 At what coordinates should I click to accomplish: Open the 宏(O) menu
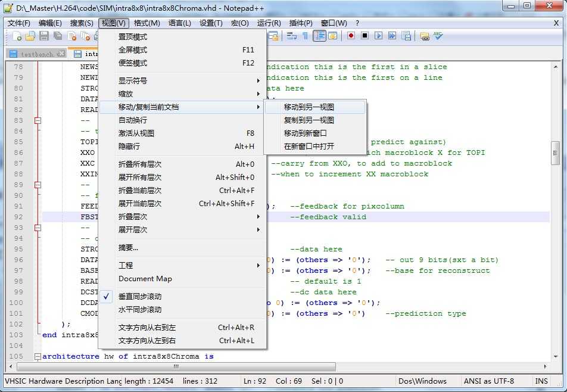coord(240,23)
